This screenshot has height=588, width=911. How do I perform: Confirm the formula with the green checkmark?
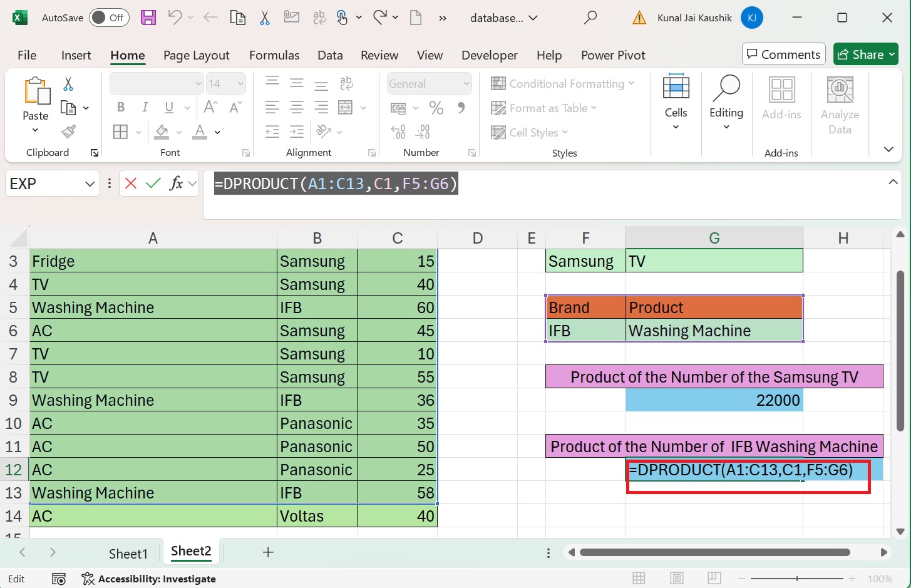point(152,183)
